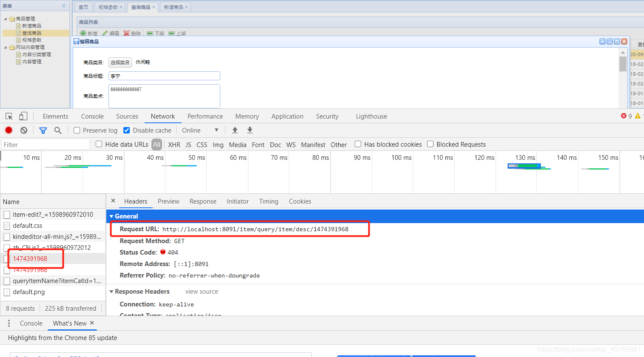Collapse the 商品管理 tree node
This screenshot has height=357, width=644.
[x=6, y=19]
